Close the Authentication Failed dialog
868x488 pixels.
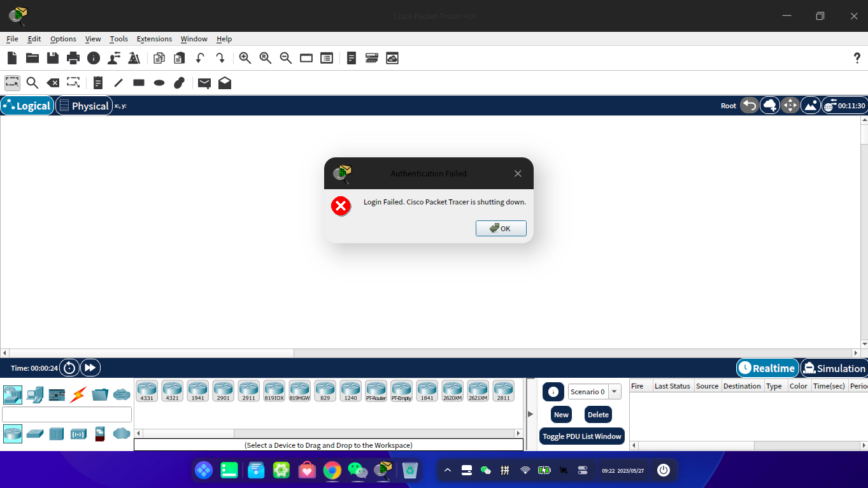pyautogui.click(x=518, y=173)
